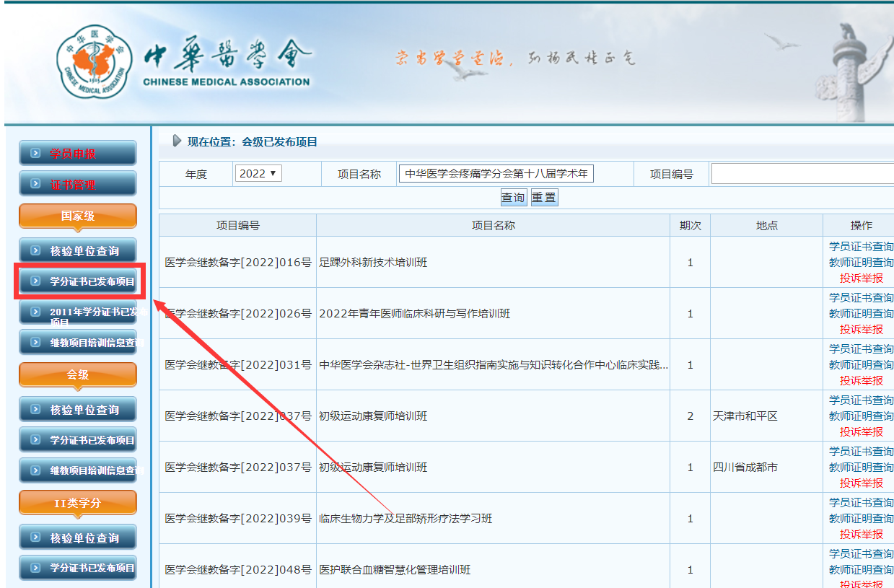Screen dimensions: 894x588
Task: Open 学员证书查询 for the [2022]031号 project
Action: [861, 349]
